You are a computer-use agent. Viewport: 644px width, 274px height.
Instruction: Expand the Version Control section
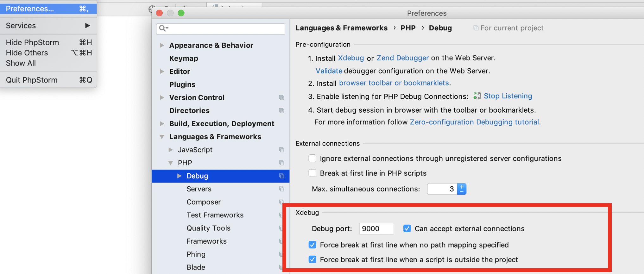pos(162,97)
